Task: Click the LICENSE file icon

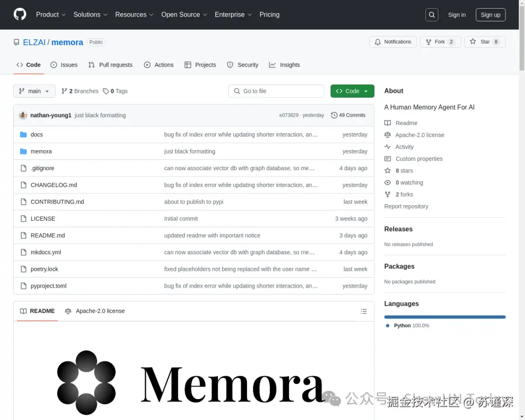Action: (23, 219)
